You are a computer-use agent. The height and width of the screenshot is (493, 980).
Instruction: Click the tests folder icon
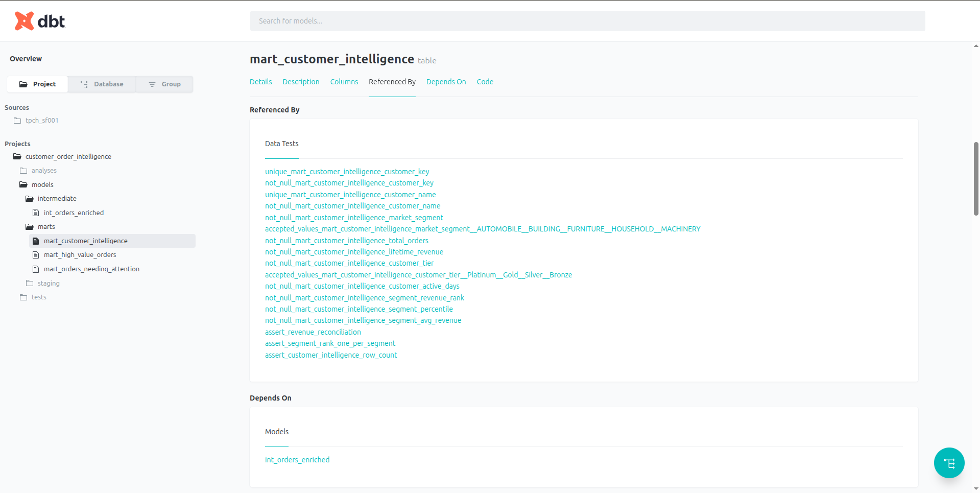pos(23,297)
